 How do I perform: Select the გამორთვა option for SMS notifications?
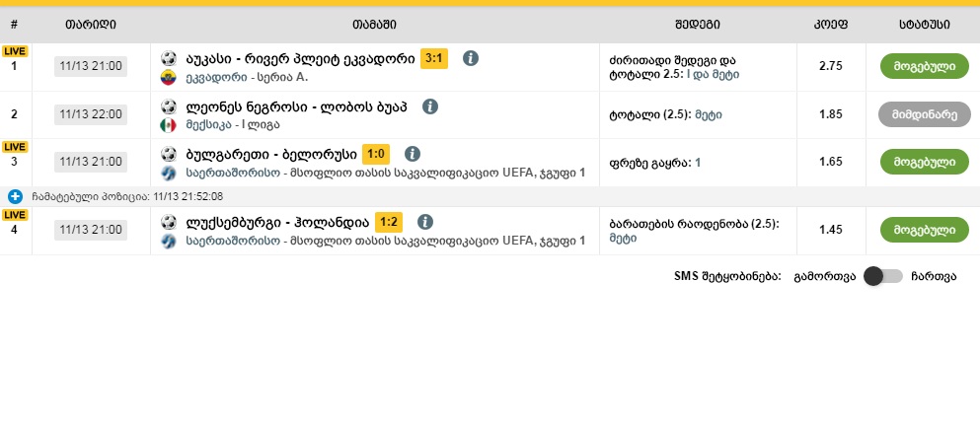click(825, 276)
